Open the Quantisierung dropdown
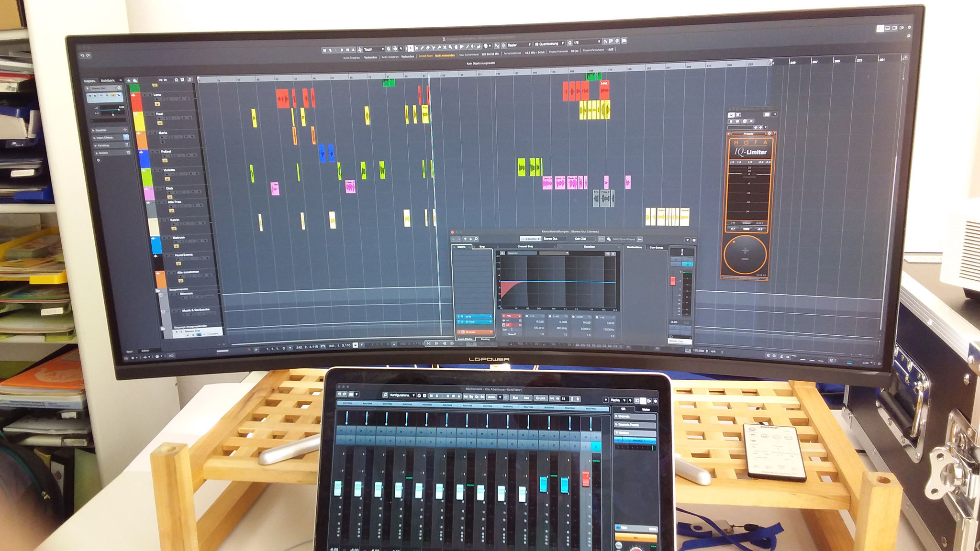The image size is (980, 551). 549,44
